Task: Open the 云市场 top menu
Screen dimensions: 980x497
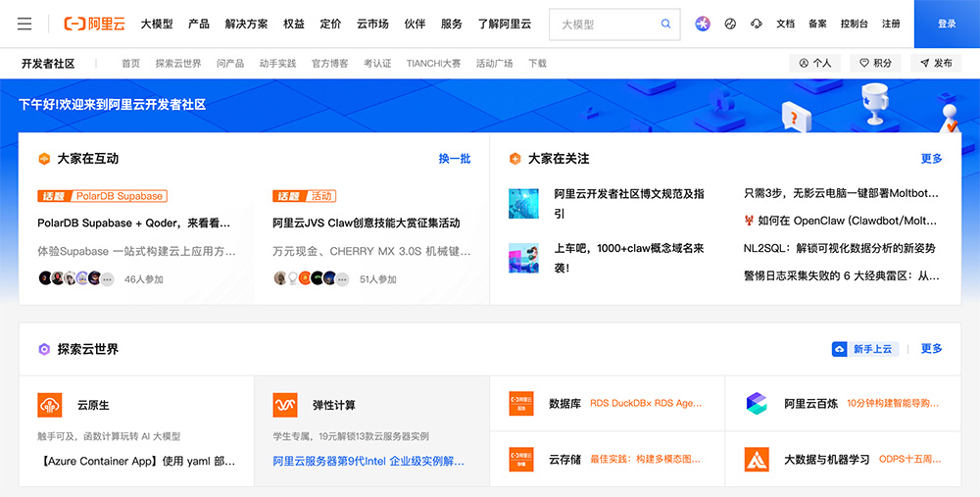Action: (372, 24)
